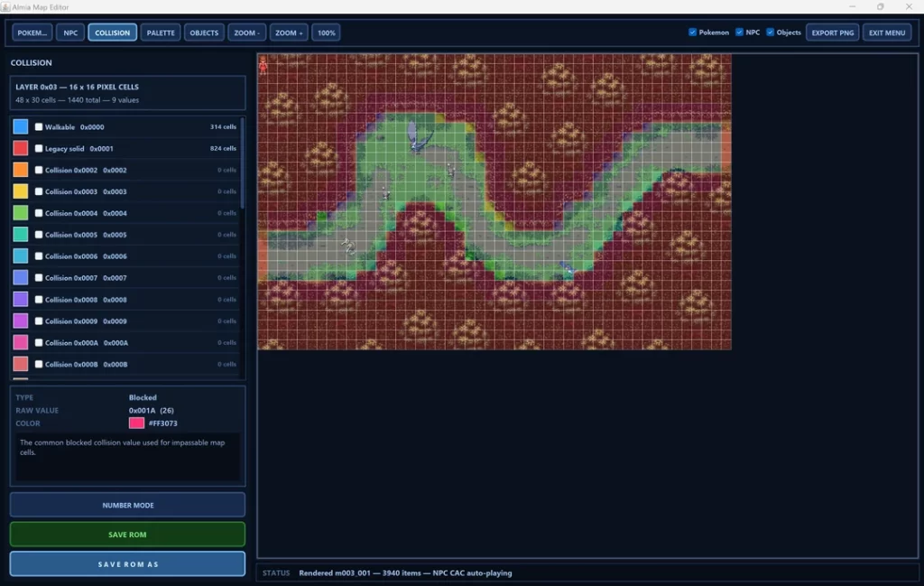Screen dimensions: 924x586
Task: Click the collision list scrollbar
Action: [x=242, y=163]
